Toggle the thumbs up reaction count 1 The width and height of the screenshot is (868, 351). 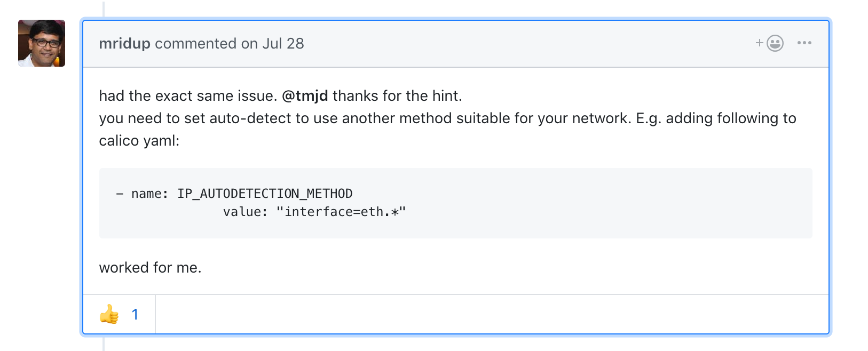[x=135, y=315]
